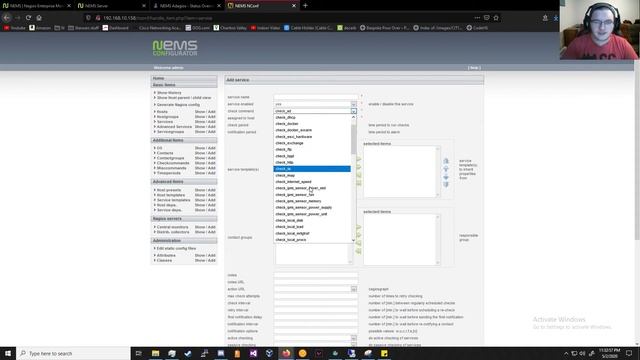Open the page actions three-dot menu
The width and height of the screenshot is (640, 360).
click(477, 18)
